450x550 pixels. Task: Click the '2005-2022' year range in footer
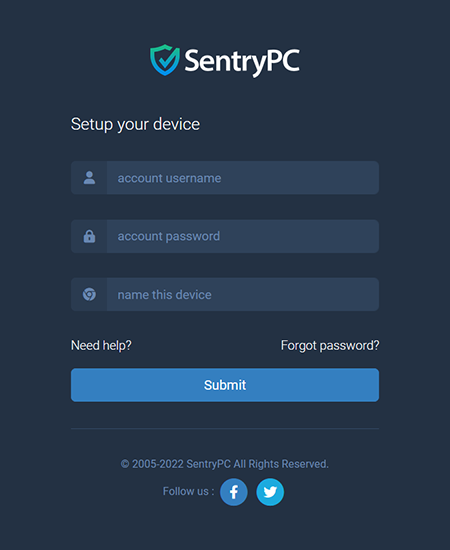point(158,464)
